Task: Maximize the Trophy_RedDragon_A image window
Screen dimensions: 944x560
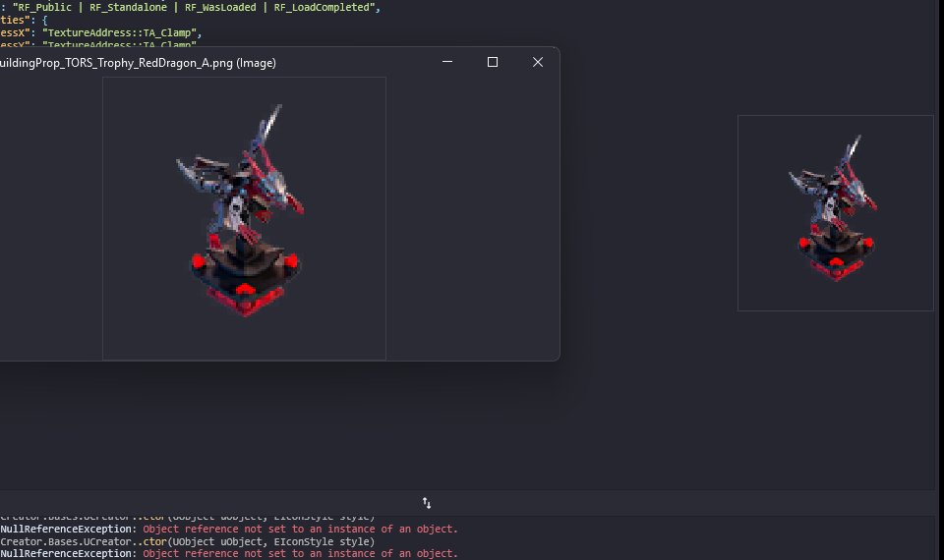Action: click(493, 62)
